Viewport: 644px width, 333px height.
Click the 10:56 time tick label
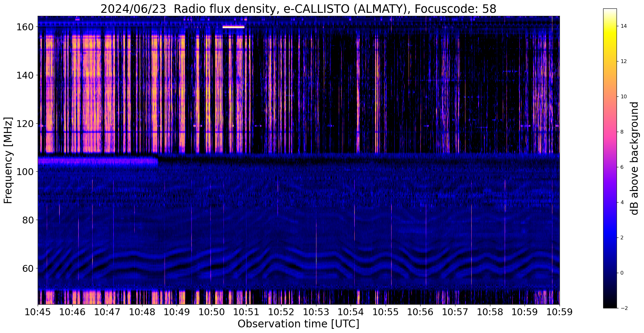pos(420,312)
